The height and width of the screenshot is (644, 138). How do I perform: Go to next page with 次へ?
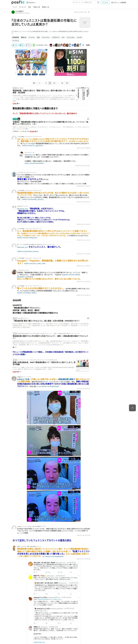67,83
